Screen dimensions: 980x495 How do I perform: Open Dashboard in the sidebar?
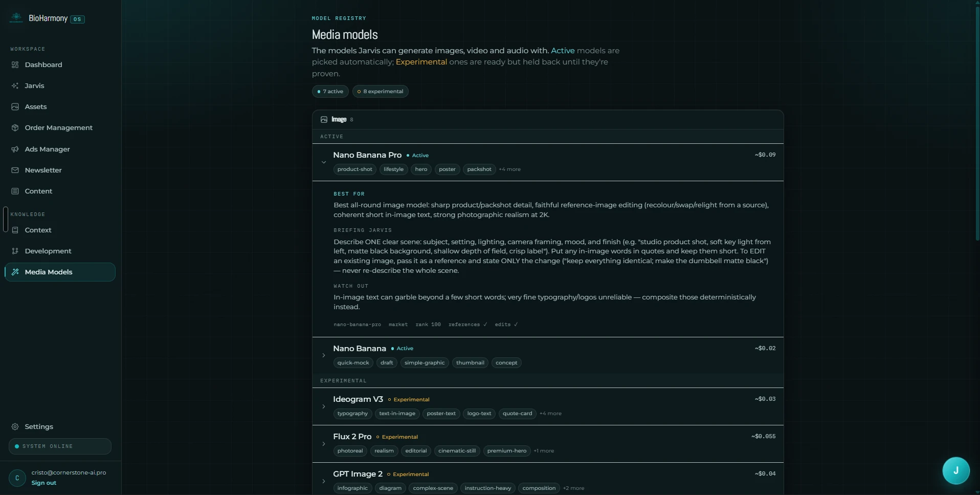coord(60,65)
